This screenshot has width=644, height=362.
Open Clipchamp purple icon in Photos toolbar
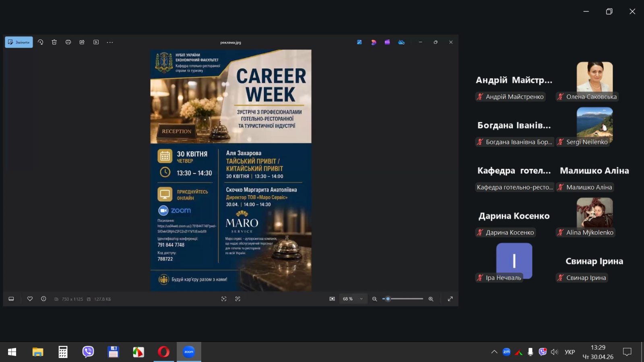pyautogui.click(x=387, y=42)
